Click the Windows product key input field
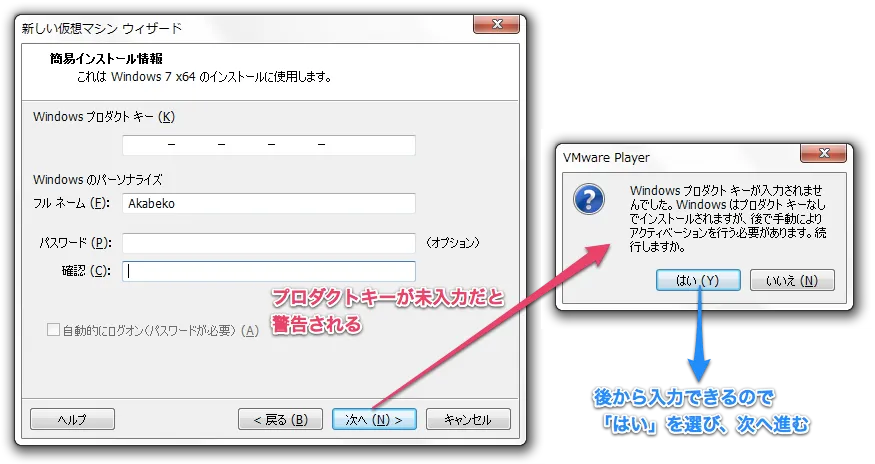 tap(268, 145)
